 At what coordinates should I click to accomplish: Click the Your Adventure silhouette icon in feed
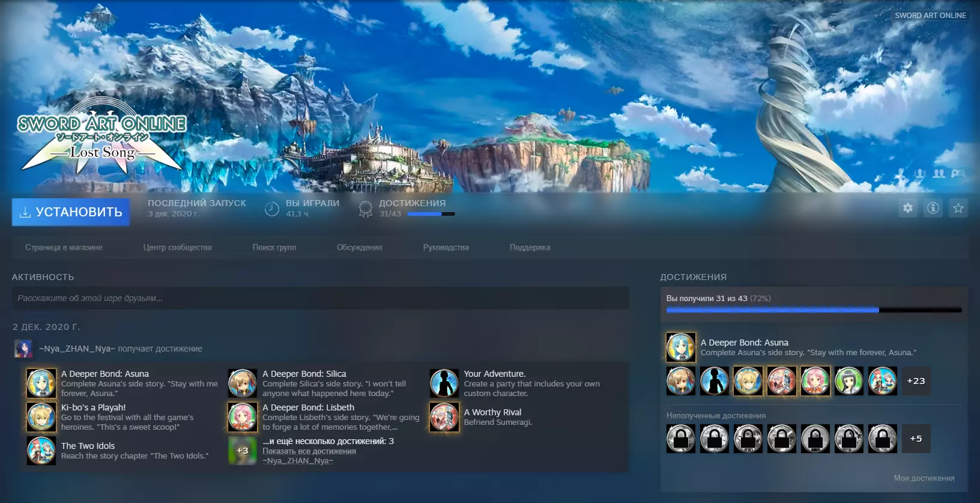pyautogui.click(x=444, y=383)
